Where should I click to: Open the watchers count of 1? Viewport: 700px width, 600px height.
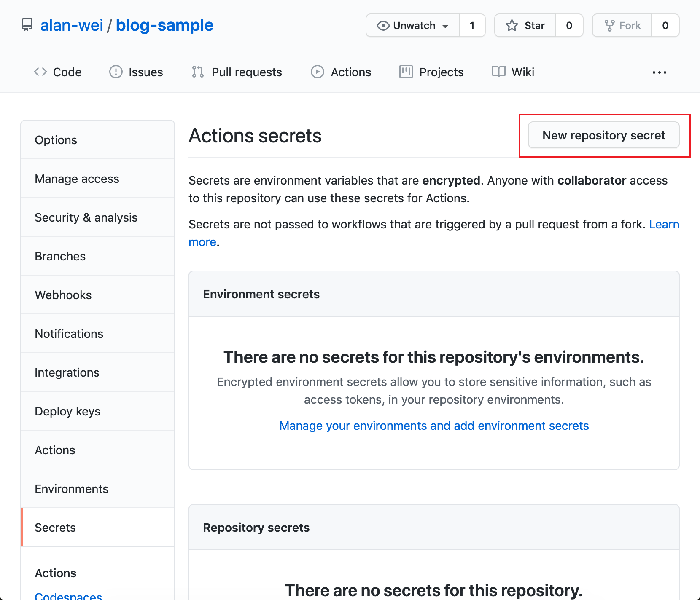[472, 26]
